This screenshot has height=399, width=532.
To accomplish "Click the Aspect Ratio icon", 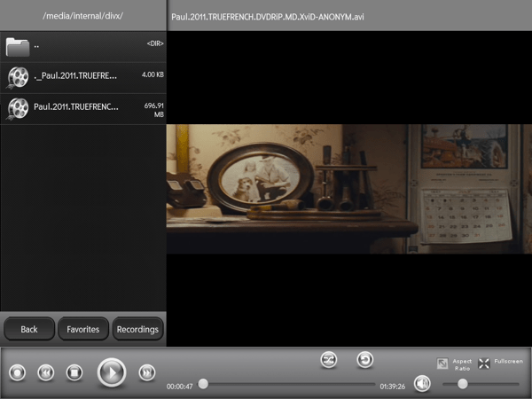I will click(x=442, y=364).
